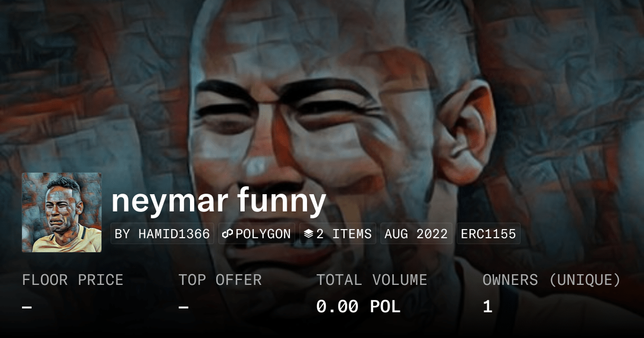Click the 0.00 POL volume value
644x338 pixels.
click(x=358, y=307)
